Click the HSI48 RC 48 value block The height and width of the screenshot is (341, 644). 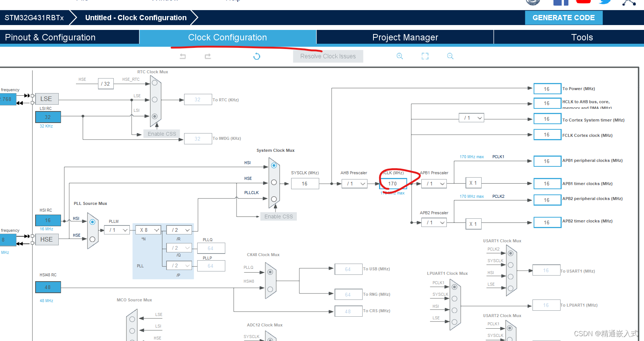[x=48, y=287]
